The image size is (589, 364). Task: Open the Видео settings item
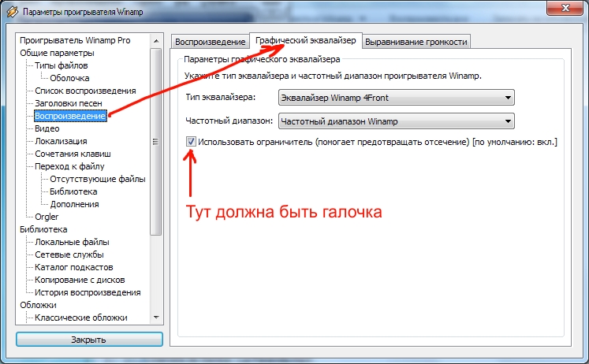[47, 128]
